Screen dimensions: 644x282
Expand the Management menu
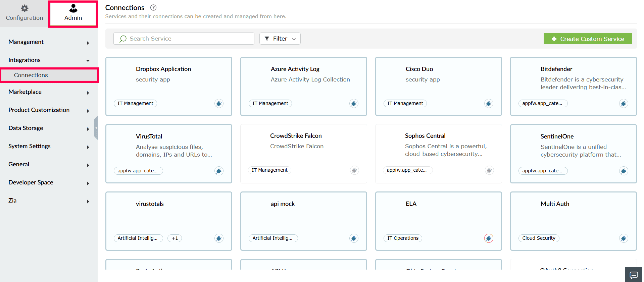click(x=49, y=42)
